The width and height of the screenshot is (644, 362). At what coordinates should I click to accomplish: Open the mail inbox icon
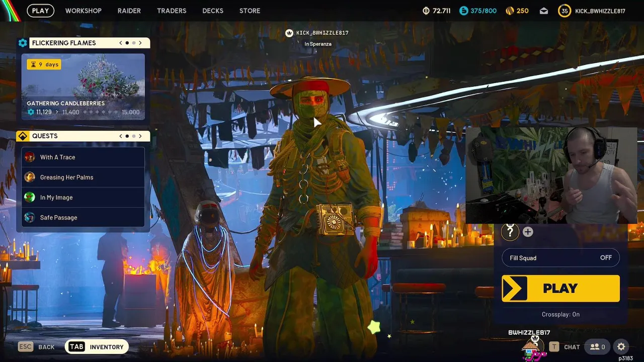(x=544, y=11)
